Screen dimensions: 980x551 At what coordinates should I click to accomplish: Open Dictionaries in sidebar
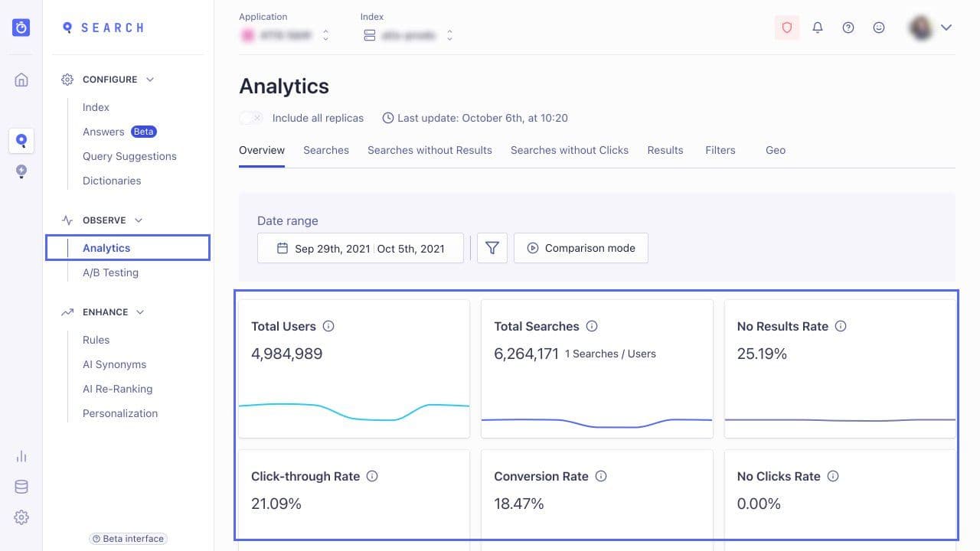tap(112, 181)
